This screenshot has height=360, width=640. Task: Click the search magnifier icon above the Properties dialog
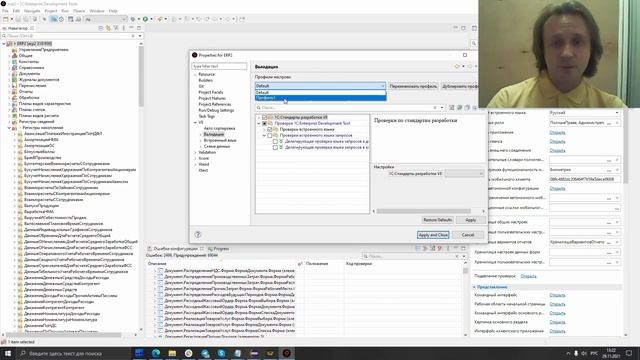tap(474, 43)
